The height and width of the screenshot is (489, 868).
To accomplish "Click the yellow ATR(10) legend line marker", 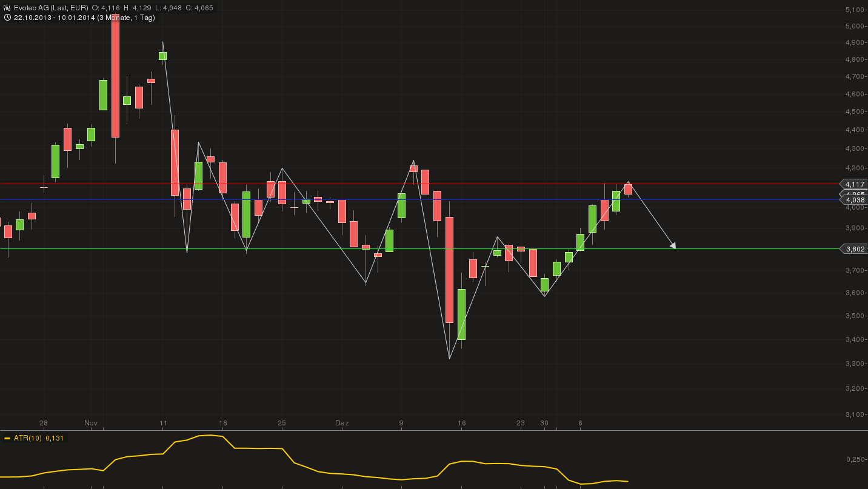I will coord(7,438).
